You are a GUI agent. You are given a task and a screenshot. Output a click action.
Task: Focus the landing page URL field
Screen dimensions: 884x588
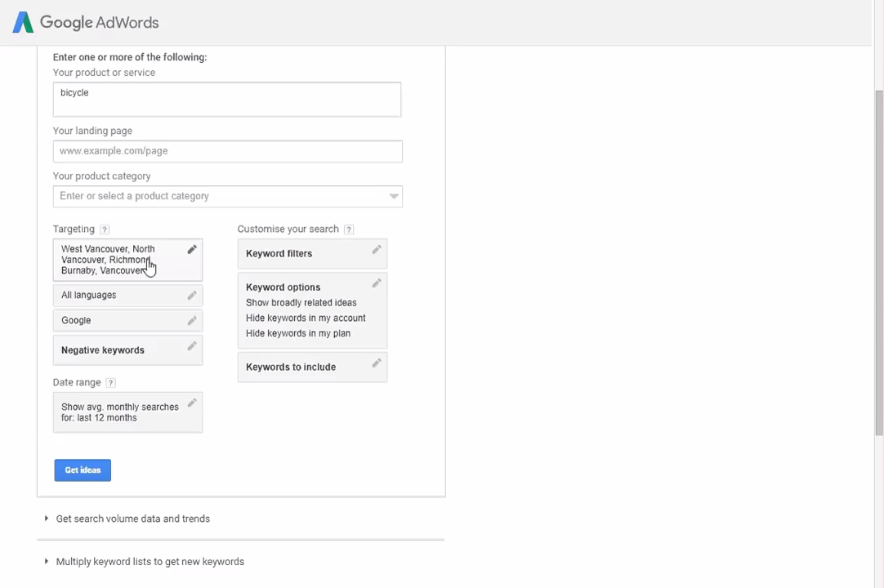point(228,151)
